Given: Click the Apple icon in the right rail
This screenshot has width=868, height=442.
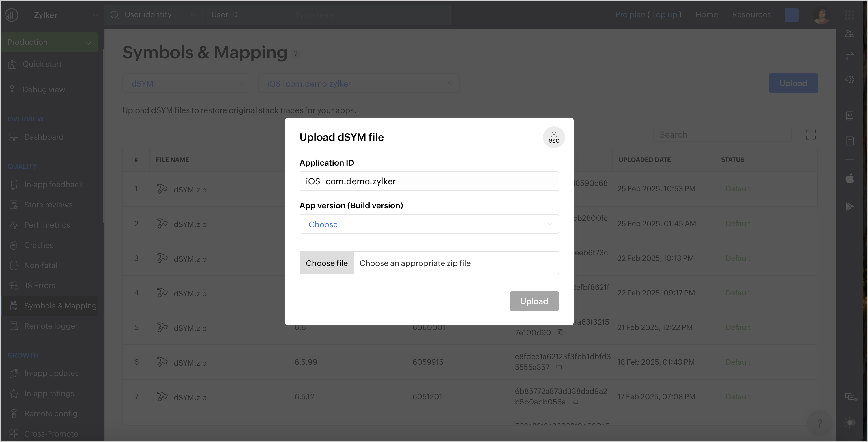Looking at the screenshot, I should (850, 179).
